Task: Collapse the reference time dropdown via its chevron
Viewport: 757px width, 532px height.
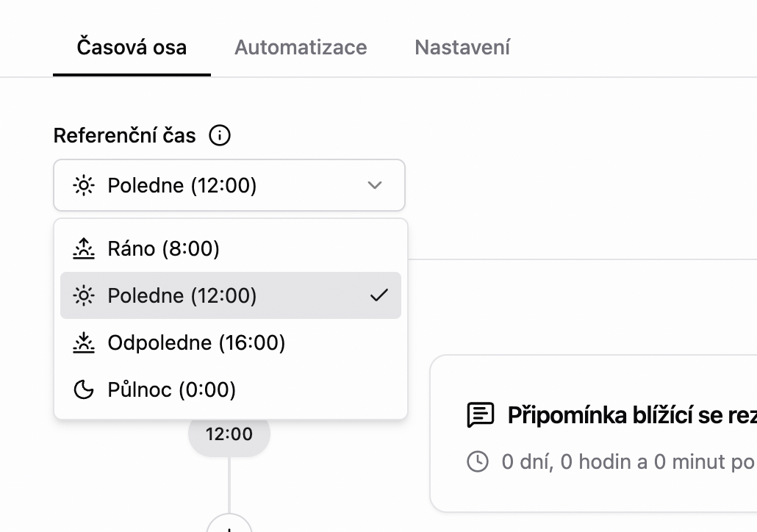Action: point(375,185)
